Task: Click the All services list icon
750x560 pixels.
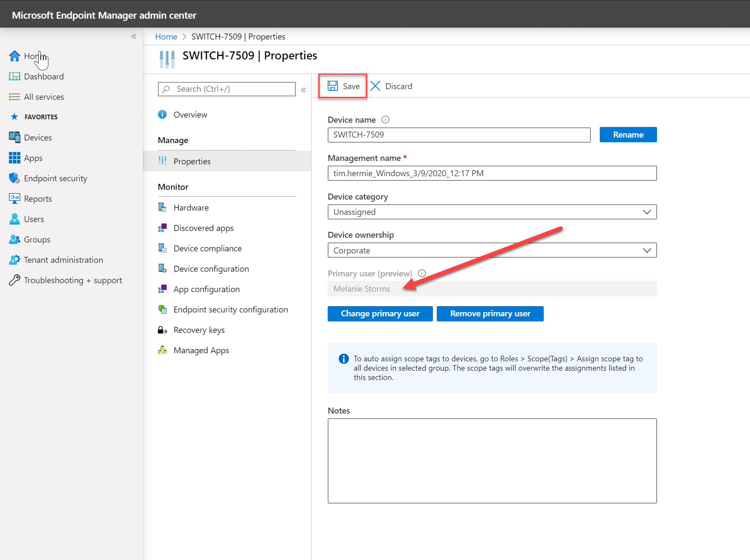Action: (14, 97)
